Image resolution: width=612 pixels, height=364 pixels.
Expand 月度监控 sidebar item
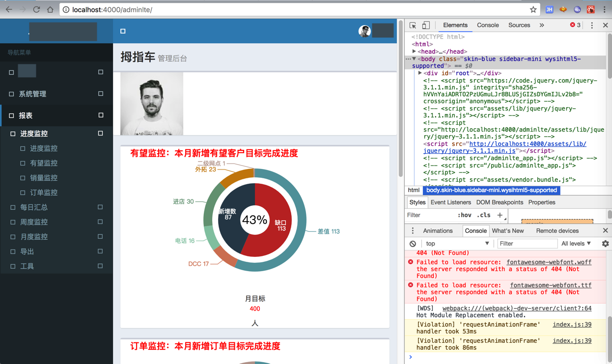pos(100,237)
